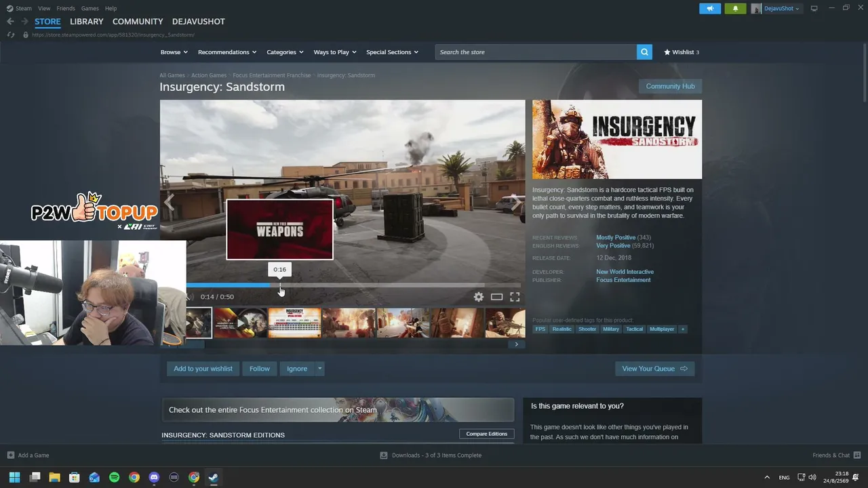Open the View menu
Viewport: 868px width, 488px height.
[x=44, y=8]
